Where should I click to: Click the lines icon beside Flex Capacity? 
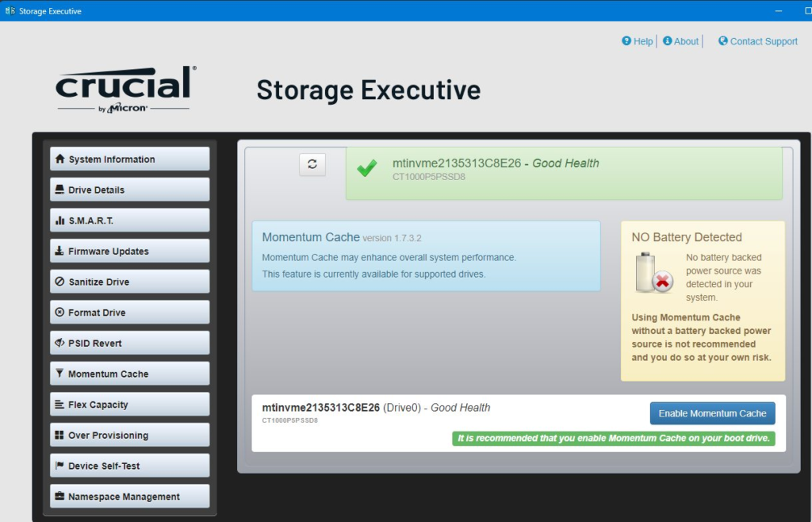[59, 404]
